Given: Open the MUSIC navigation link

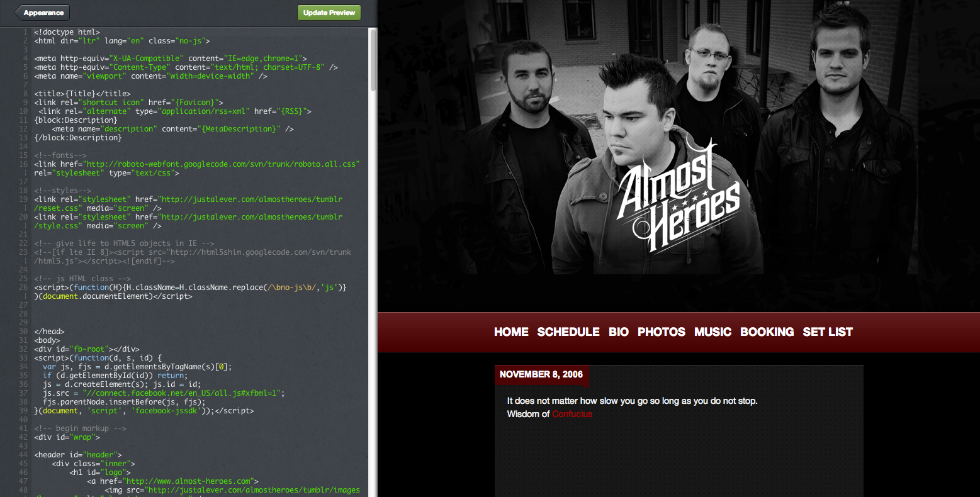Looking at the screenshot, I should (x=712, y=332).
